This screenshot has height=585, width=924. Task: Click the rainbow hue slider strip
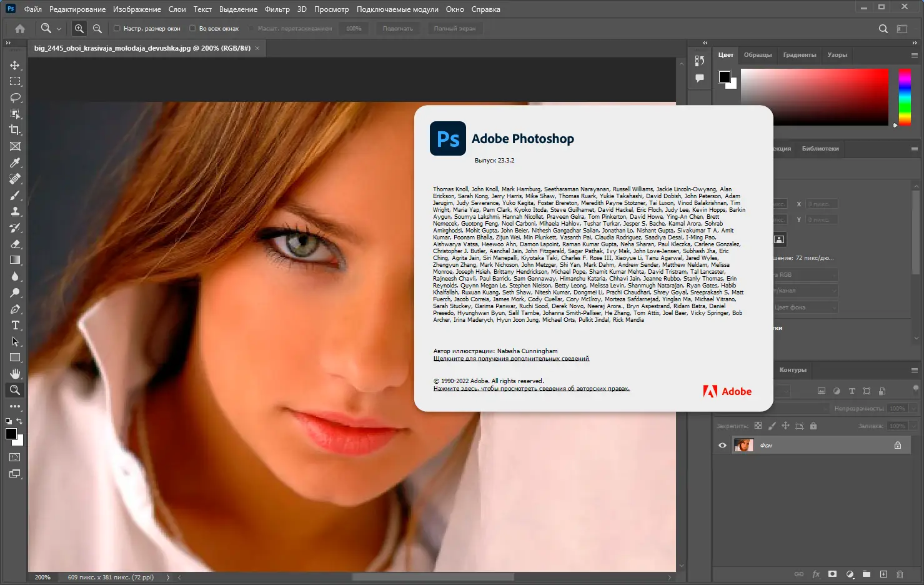(x=904, y=97)
